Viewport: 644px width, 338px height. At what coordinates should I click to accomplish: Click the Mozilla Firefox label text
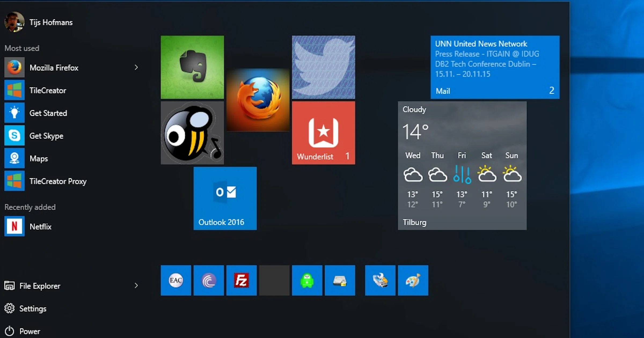click(54, 68)
